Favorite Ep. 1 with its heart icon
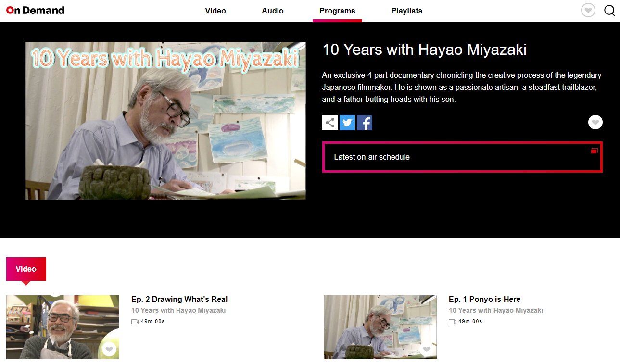Viewport: 620px width, 364px height. tap(427, 349)
